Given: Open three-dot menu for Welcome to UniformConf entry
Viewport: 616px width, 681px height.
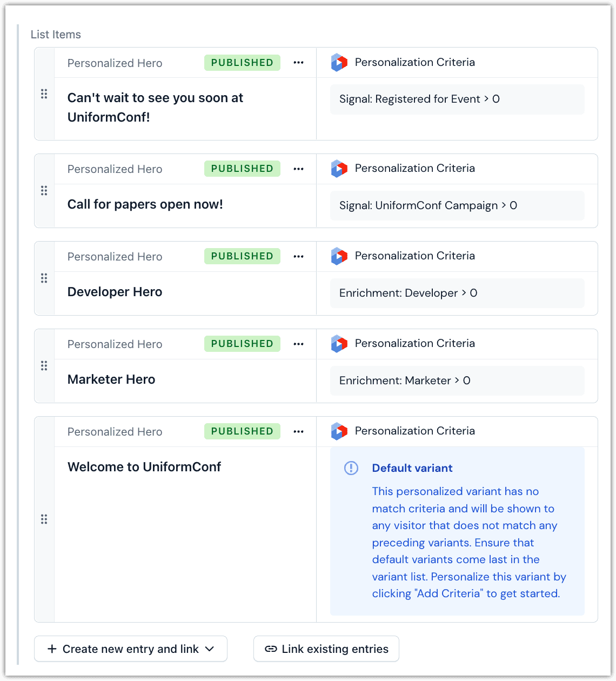Looking at the screenshot, I should 298,431.
